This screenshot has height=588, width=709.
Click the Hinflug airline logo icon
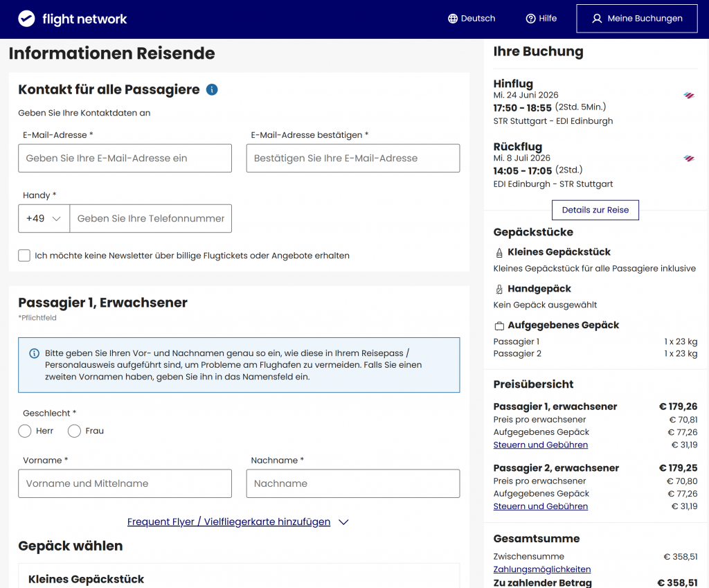pos(688,96)
